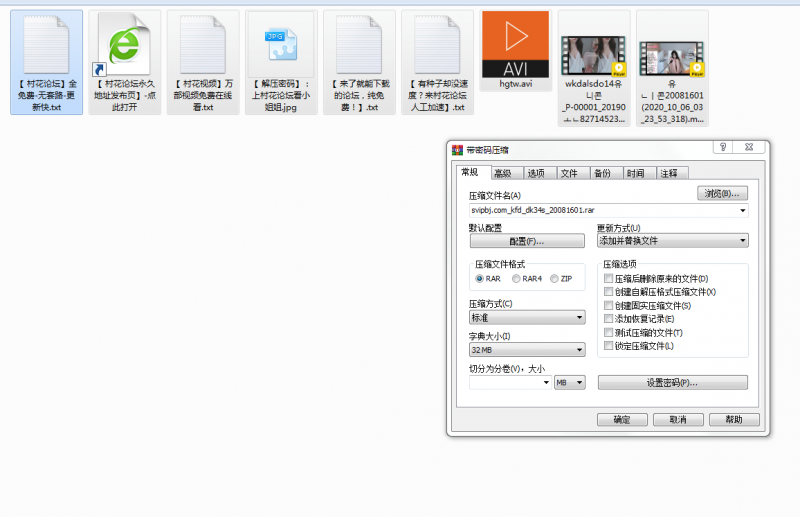Select the 【解压密码】 jpg file icon
The width and height of the screenshot is (800, 517).
281,45
